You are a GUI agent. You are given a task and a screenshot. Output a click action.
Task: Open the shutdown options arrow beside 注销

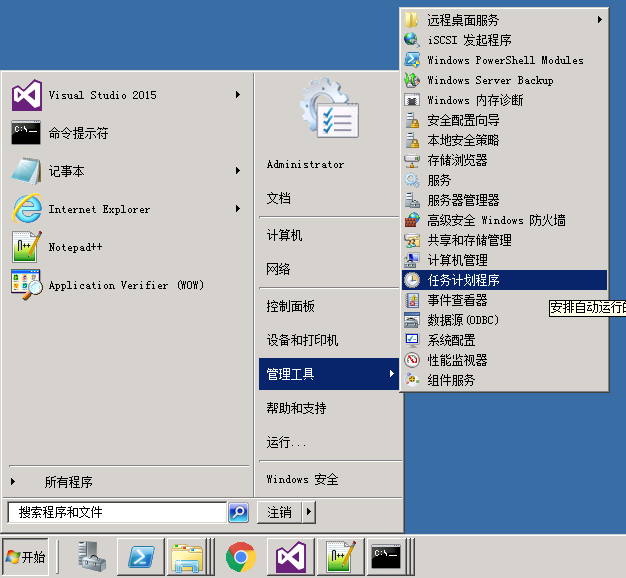click(309, 512)
